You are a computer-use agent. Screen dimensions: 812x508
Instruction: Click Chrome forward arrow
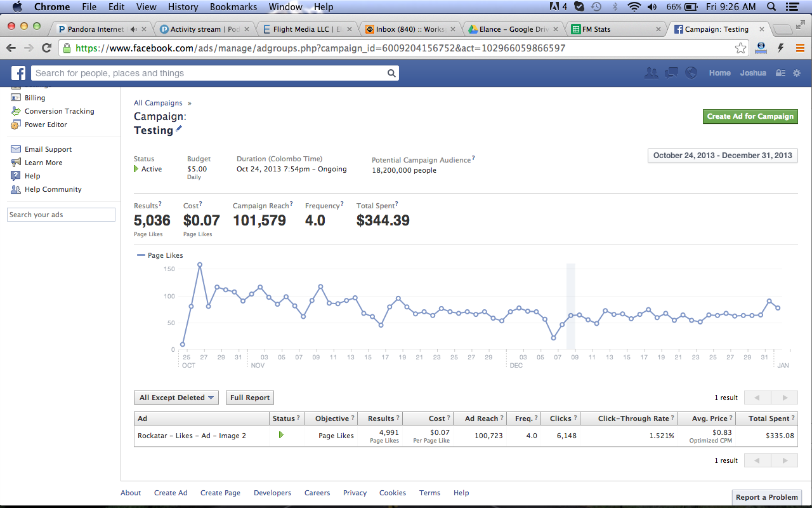click(29, 48)
